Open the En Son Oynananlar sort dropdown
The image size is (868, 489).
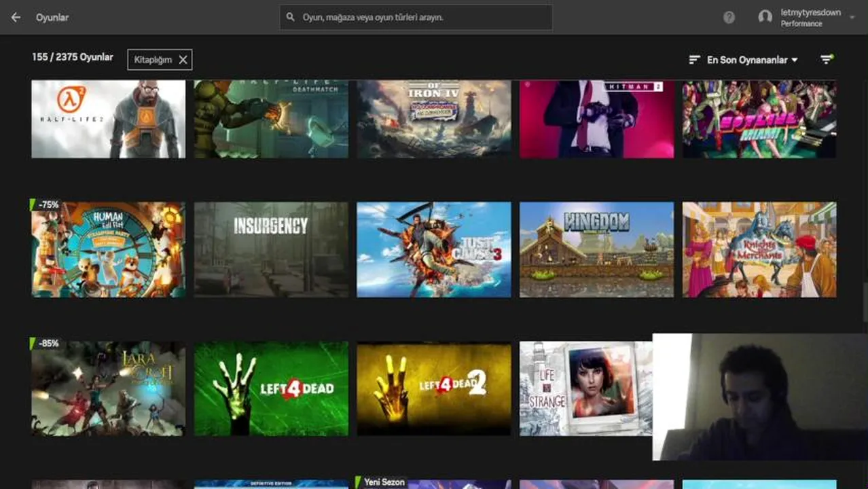[753, 60]
